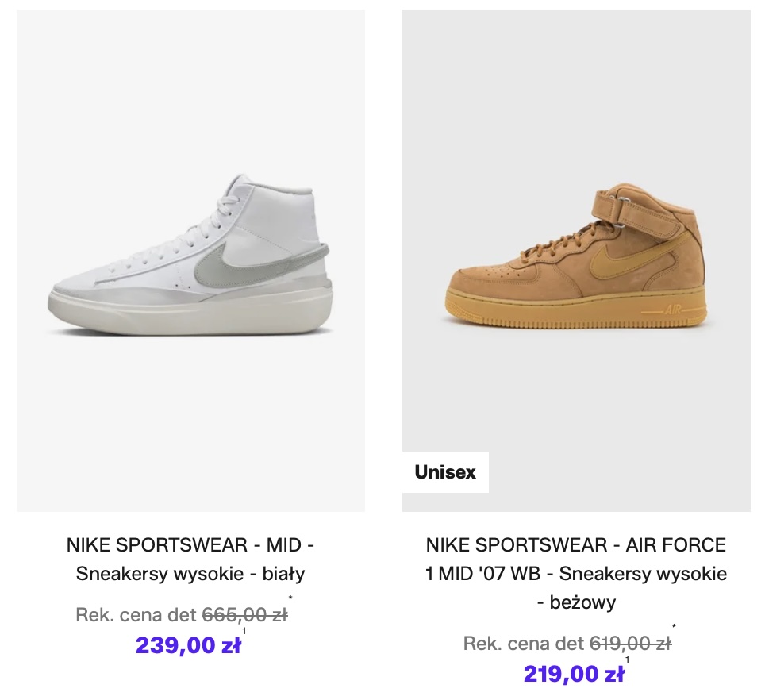Click the asterisk footnote beside 619,00 zł
Screen dimensions: 765x700
pos(675,628)
